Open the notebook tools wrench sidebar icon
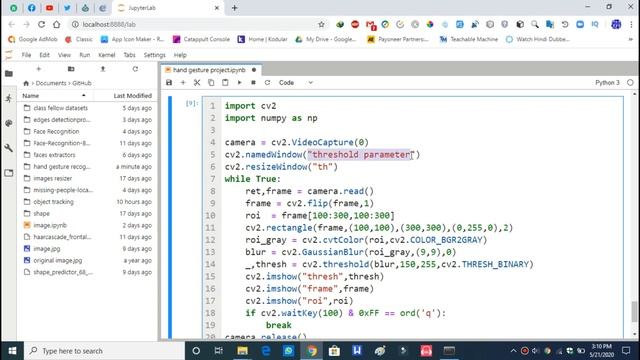This screenshot has height=360, width=640. tap(9, 148)
